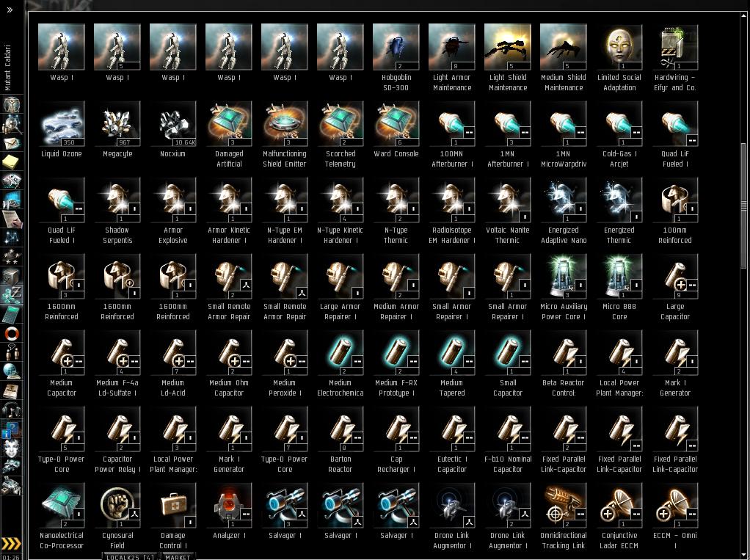Viewport: 750px width, 560px height.
Task: Expand sidebar with double chevron
Action: pos(10,10)
